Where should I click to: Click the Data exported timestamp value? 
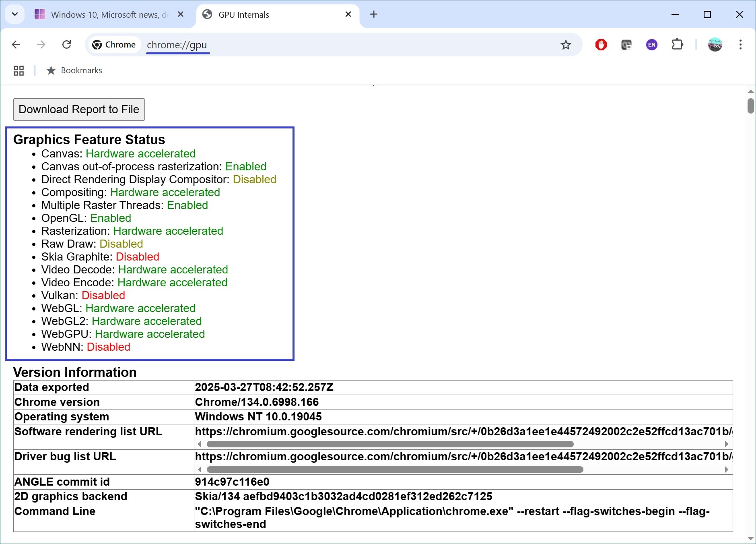coord(264,387)
